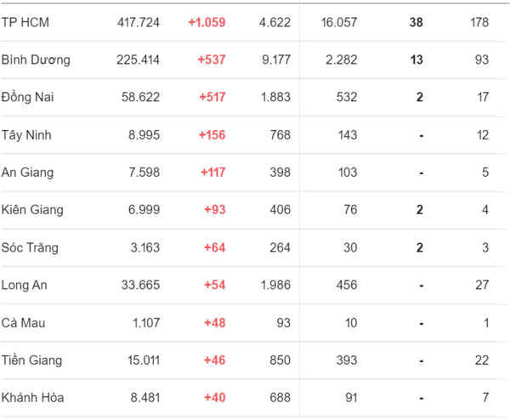Click the +48 Cà Mau value
This screenshot has height=420, width=510.
point(215,323)
